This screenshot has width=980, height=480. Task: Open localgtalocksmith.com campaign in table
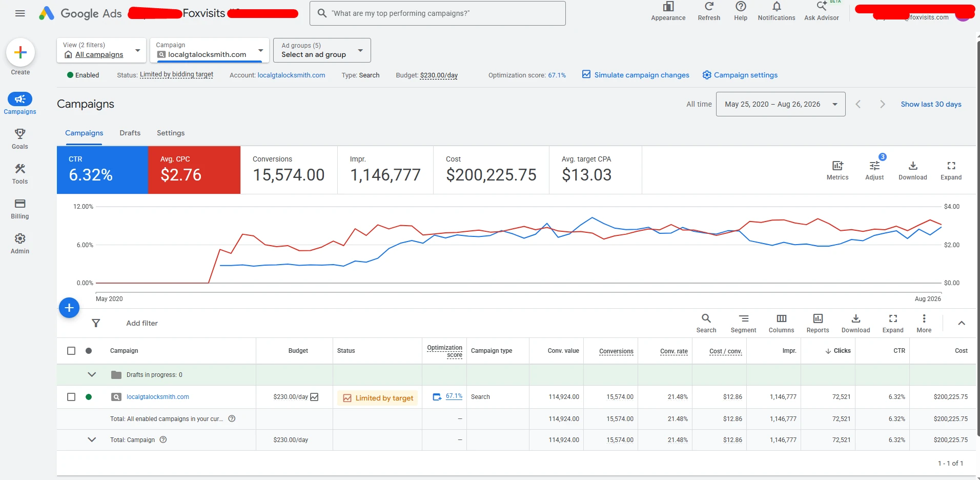pyautogui.click(x=158, y=397)
